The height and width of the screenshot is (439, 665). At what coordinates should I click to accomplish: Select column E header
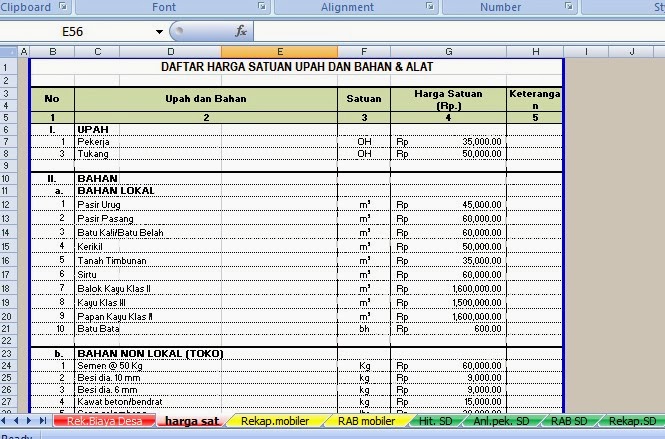(x=279, y=52)
